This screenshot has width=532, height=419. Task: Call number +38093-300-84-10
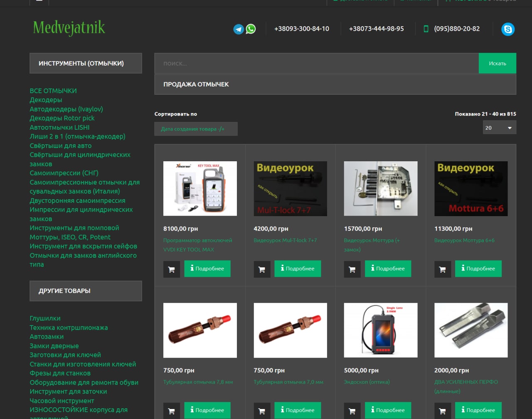pos(302,29)
